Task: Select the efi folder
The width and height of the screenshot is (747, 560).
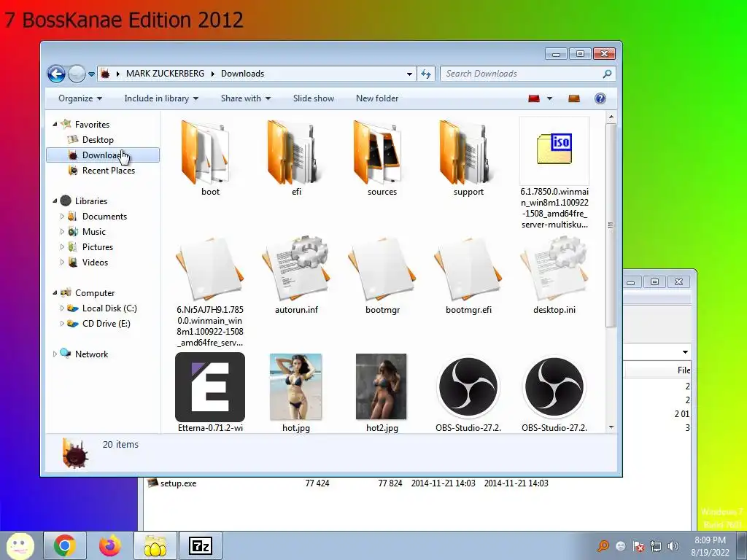Action: pos(296,158)
